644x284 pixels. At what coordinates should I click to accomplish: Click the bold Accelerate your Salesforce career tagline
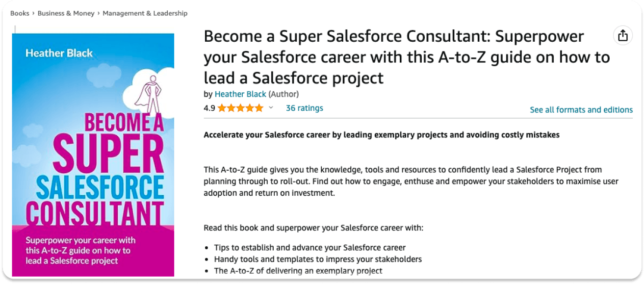tap(382, 134)
